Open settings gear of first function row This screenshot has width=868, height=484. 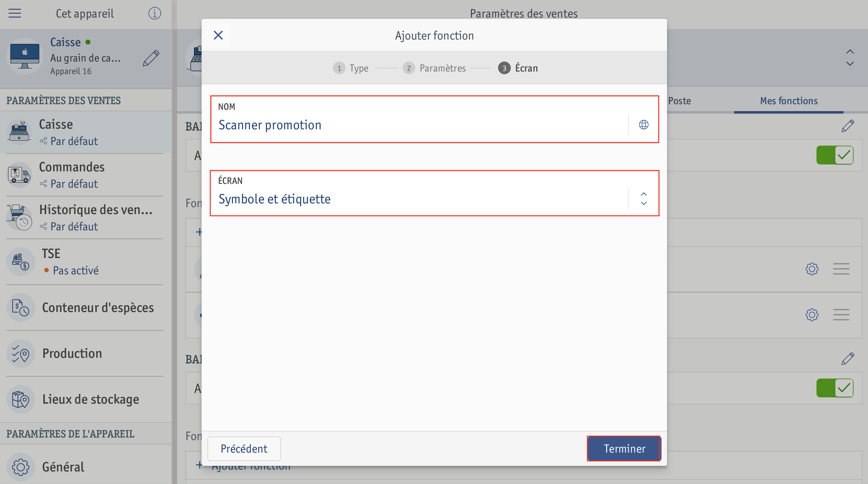tap(812, 269)
